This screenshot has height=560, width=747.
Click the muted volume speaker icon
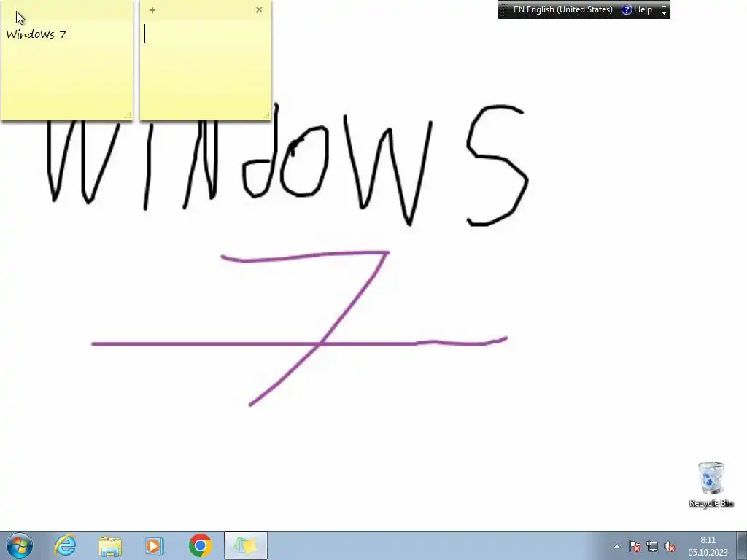point(670,547)
